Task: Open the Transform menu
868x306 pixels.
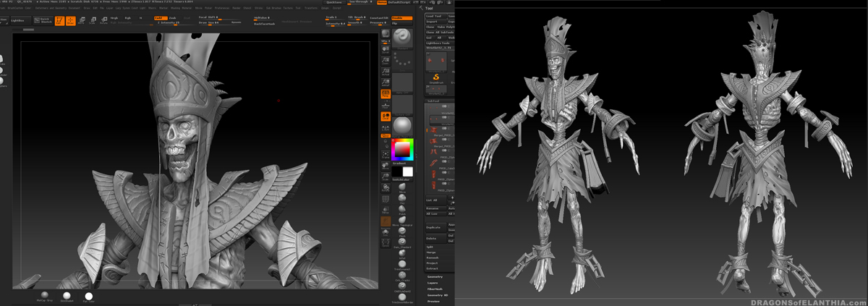Action: point(310,8)
